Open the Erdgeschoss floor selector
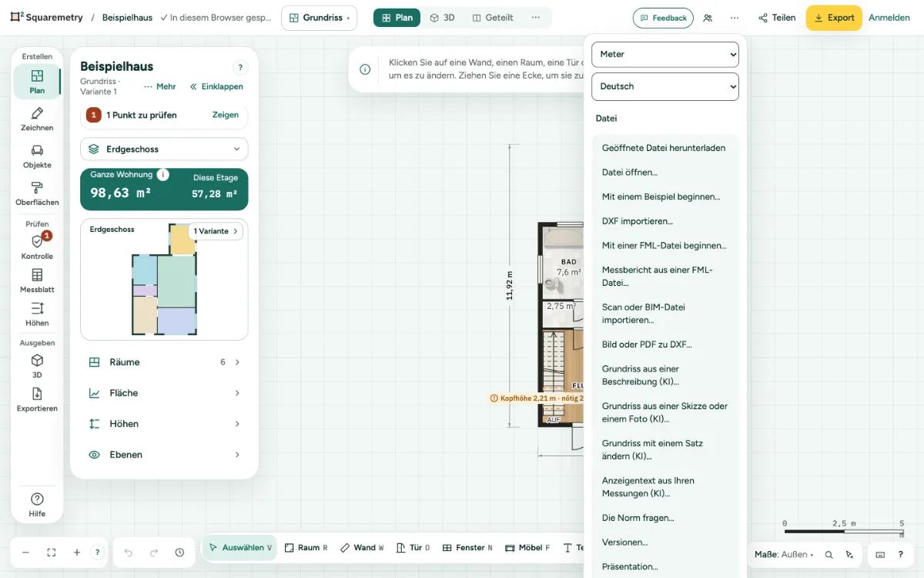Viewport: 924px width, 578px height. tap(164, 149)
